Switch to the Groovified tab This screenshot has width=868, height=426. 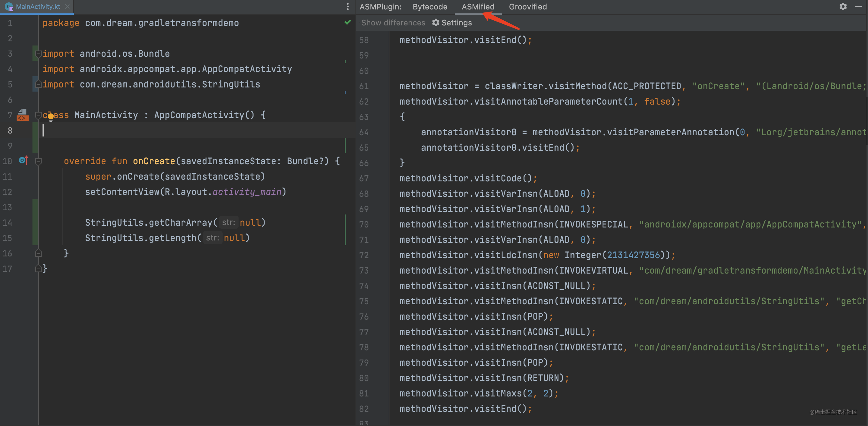pos(527,6)
